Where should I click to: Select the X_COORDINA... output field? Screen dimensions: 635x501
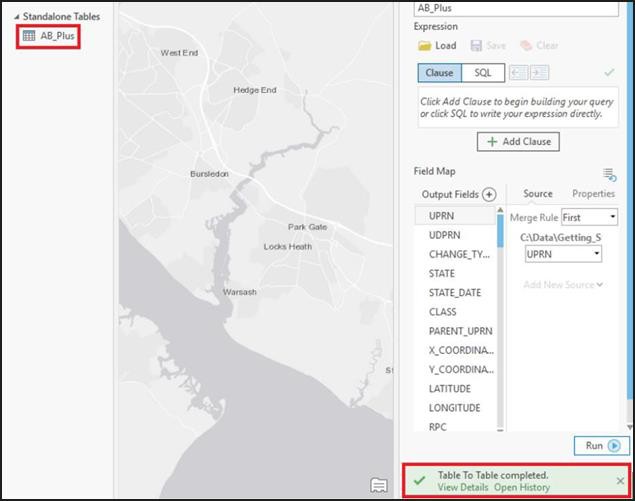coord(455,350)
